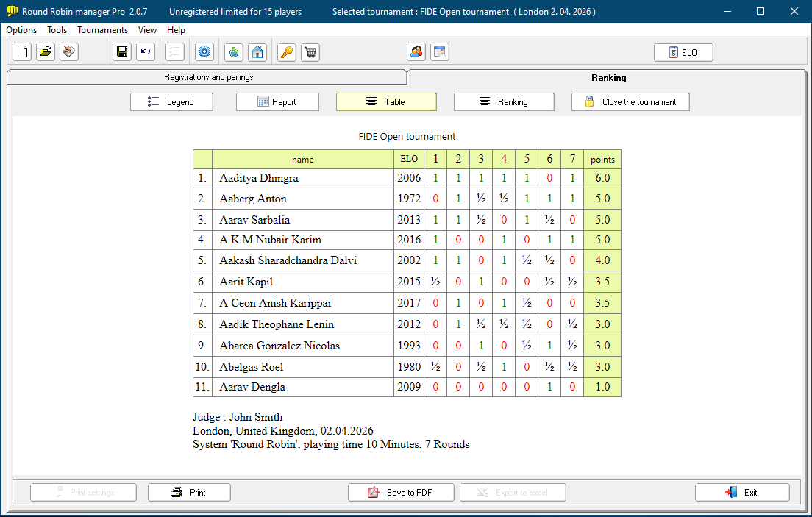
Task: Open settings with the blue gear icon
Action: pos(204,52)
